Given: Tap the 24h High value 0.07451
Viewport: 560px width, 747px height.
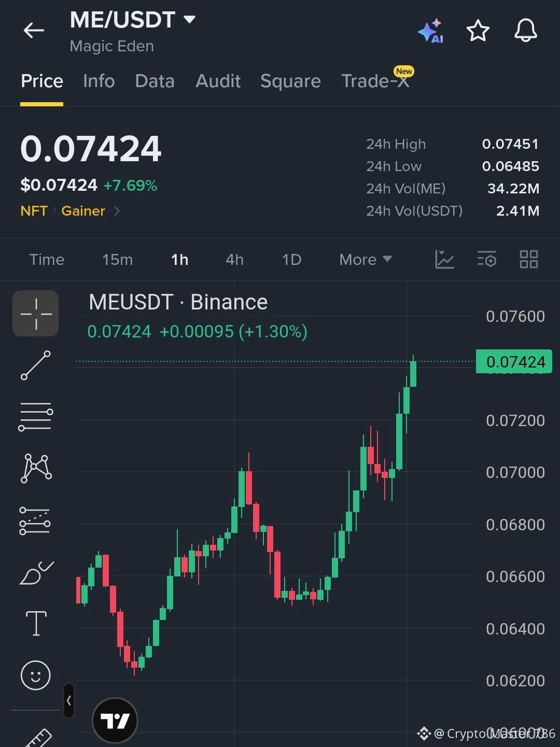Looking at the screenshot, I should pyautogui.click(x=510, y=144).
